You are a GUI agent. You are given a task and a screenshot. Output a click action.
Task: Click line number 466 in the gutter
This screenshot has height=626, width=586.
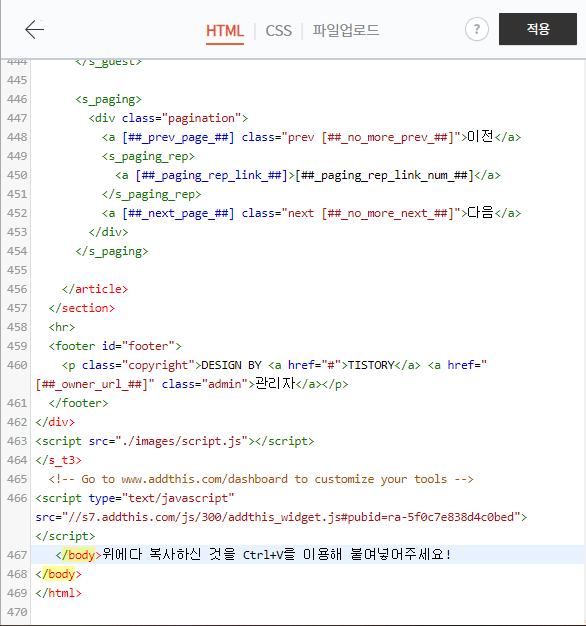[17, 498]
